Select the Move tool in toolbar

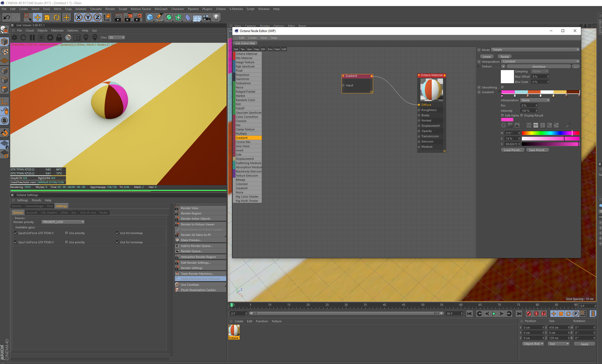coord(37,18)
